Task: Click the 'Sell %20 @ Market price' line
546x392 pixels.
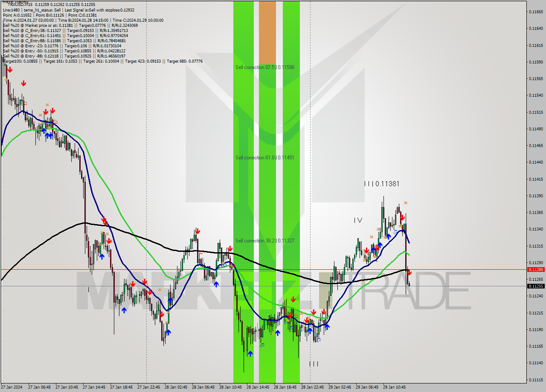Action: (x=70, y=25)
